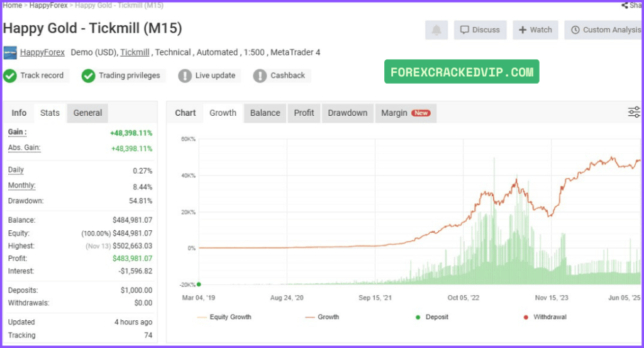Click the Cashback exclamation icon
644x348 pixels.
coord(260,76)
